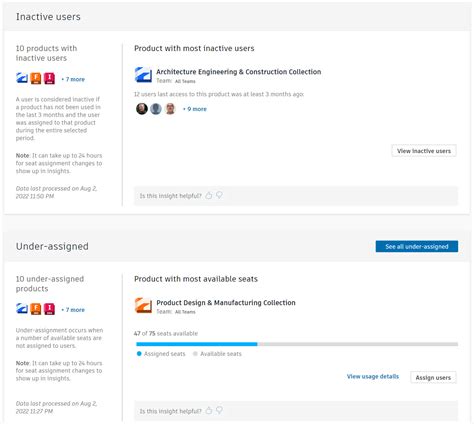
Task: Click 'Architecture Engineering & Construction Collection' title
Action: point(239,72)
